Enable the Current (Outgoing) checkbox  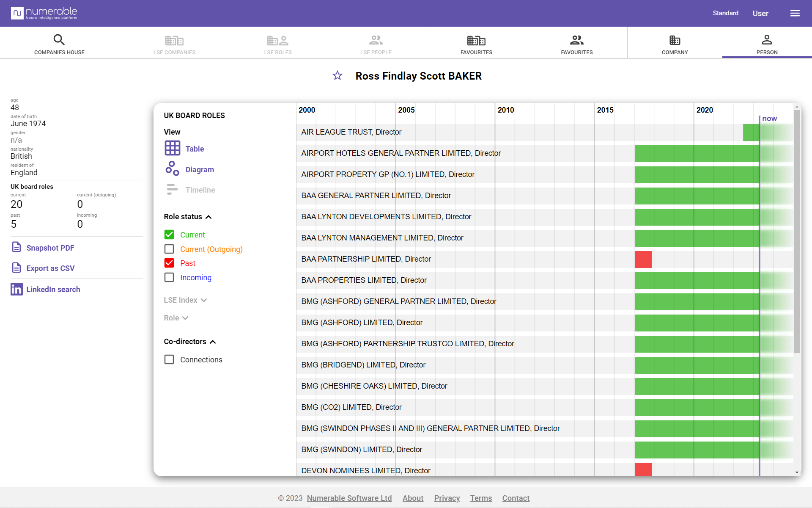pos(169,249)
